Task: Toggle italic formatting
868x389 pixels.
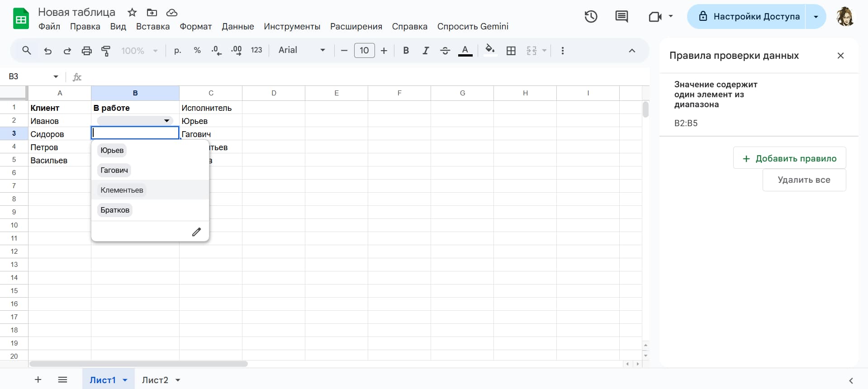Action: [425, 51]
